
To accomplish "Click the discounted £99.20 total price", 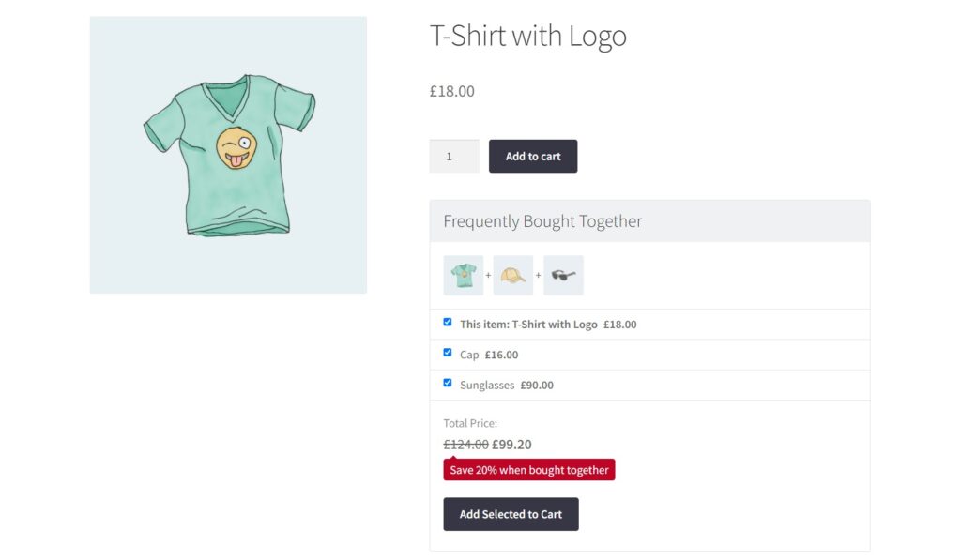I will coord(513,444).
